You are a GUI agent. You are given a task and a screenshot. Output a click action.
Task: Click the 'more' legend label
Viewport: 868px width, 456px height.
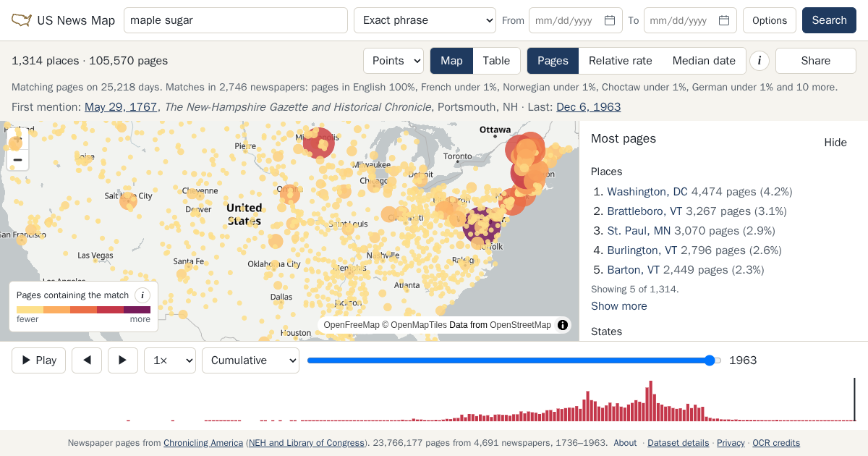[x=140, y=319]
